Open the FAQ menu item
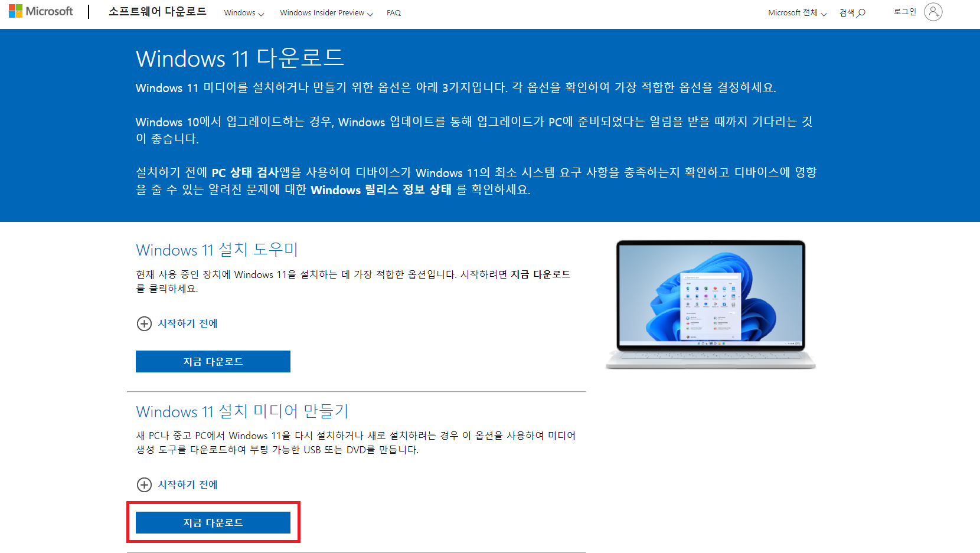This screenshot has height=553, width=980. pyautogui.click(x=394, y=13)
